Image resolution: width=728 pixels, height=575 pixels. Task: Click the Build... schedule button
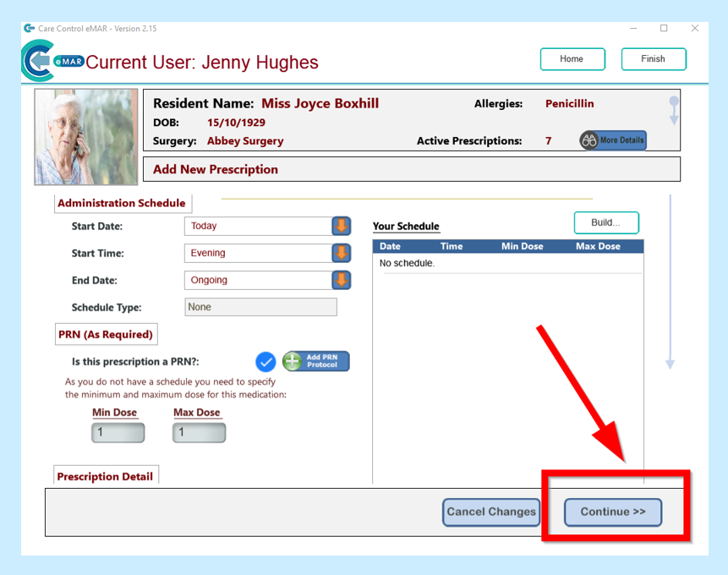pos(606,222)
